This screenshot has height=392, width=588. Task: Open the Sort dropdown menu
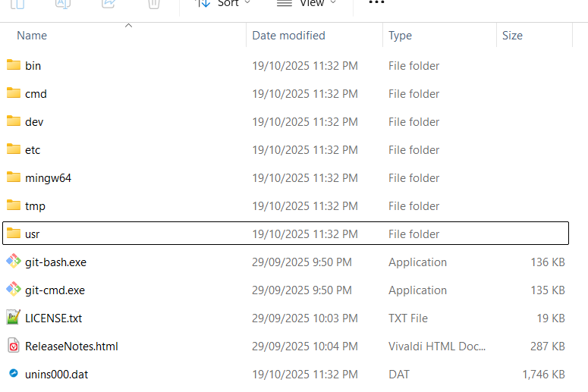[222, 4]
